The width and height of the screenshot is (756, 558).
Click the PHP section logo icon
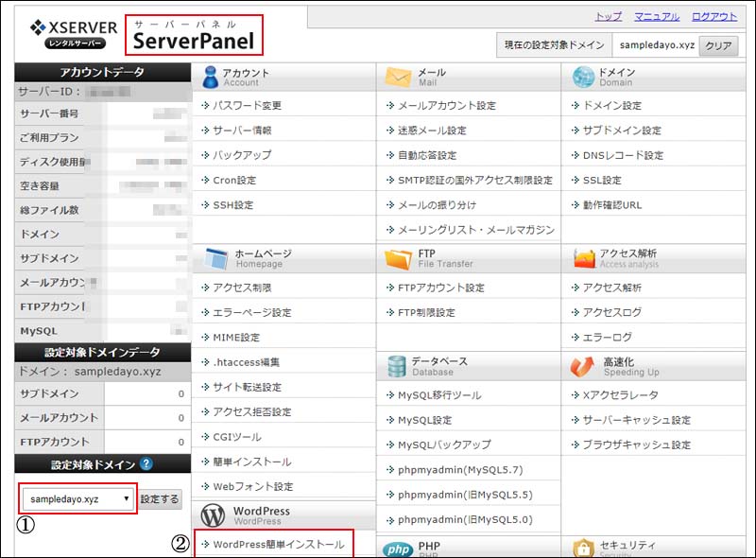(398, 549)
